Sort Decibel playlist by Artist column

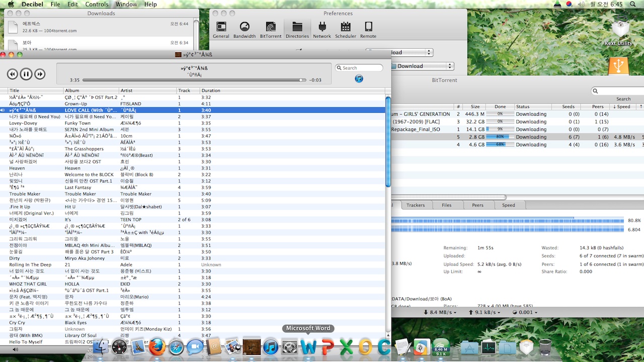(148, 90)
